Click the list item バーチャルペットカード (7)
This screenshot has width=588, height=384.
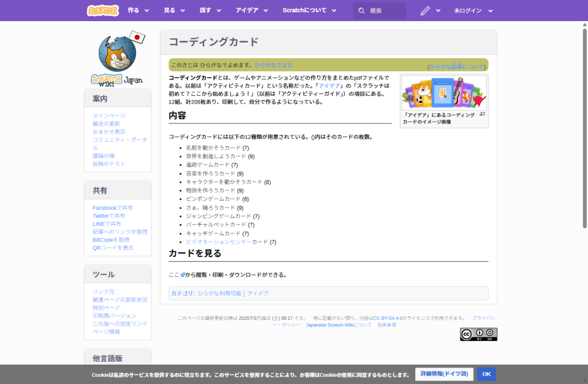[x=220, y=225]
